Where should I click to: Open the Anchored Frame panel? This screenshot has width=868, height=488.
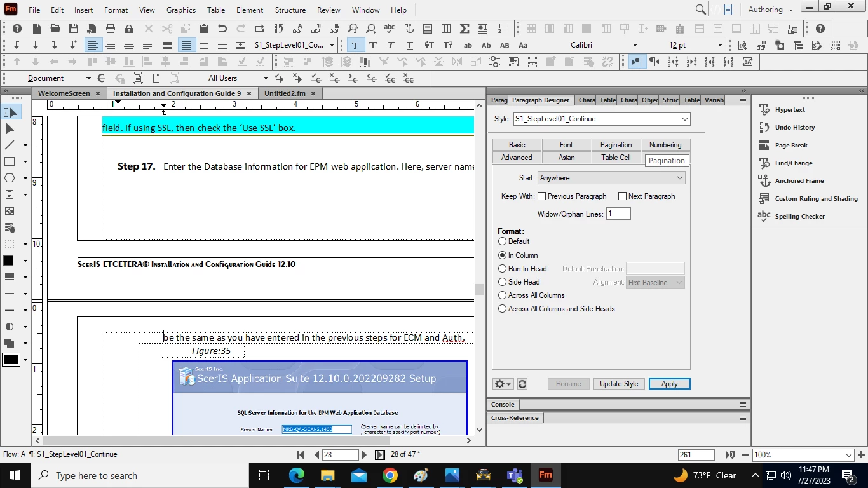point(764,181)
